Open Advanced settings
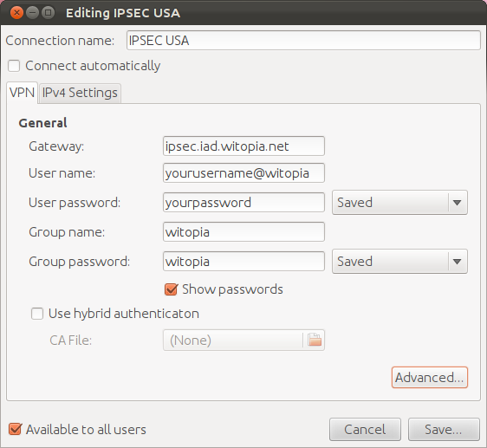487x448 pixels. tap(430, 378)
